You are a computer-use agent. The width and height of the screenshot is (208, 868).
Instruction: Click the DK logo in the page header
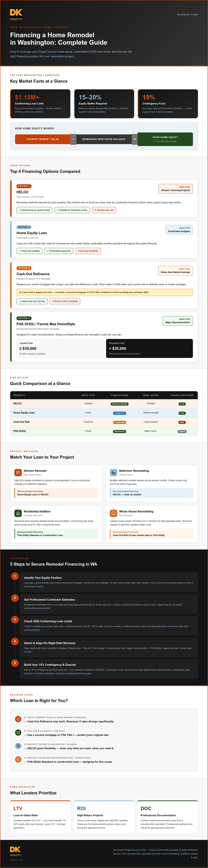[x=16, y=15]
